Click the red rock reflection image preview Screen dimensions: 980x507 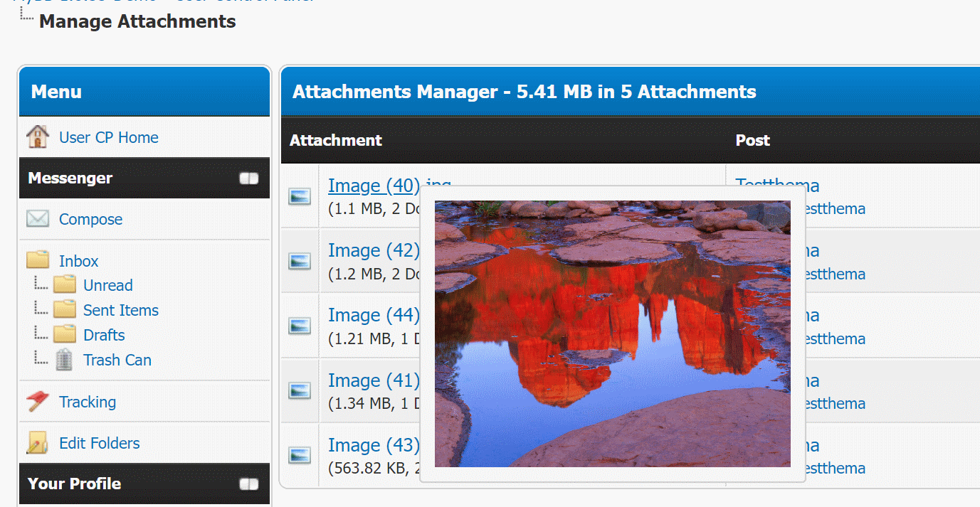[x=612, y=333]
